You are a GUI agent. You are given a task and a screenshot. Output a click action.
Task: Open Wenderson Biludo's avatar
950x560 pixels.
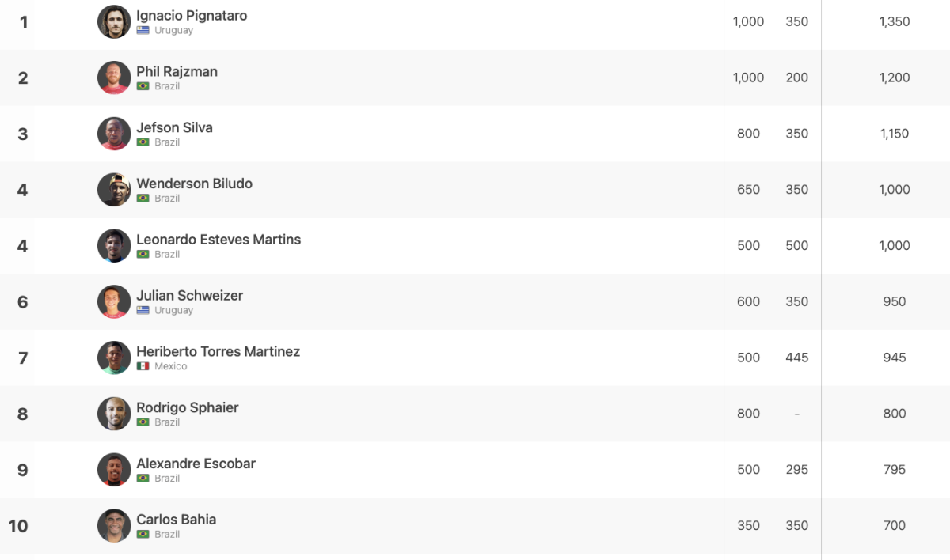114,190
